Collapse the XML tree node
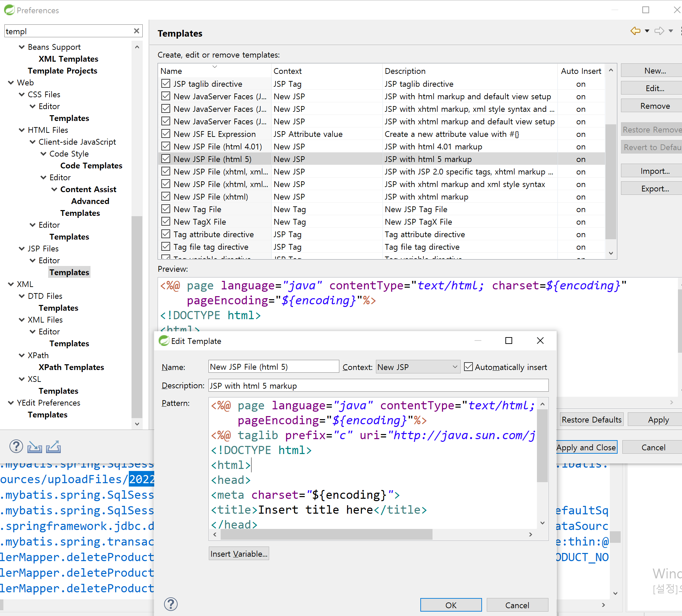This screenshot has width=682, height=616. pyautogui.click(x=11, y=284)
